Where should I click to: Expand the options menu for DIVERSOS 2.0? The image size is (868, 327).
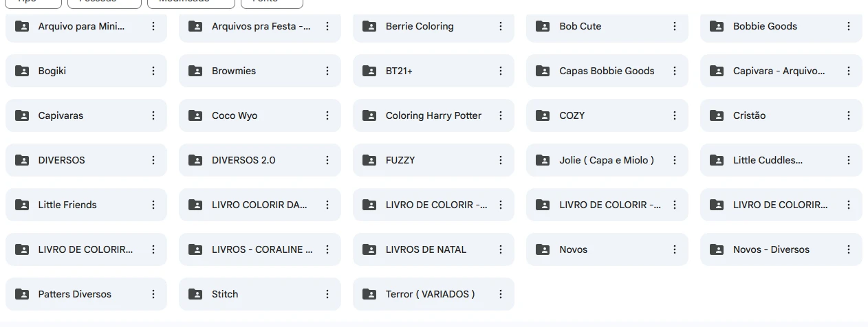[327, 160]
